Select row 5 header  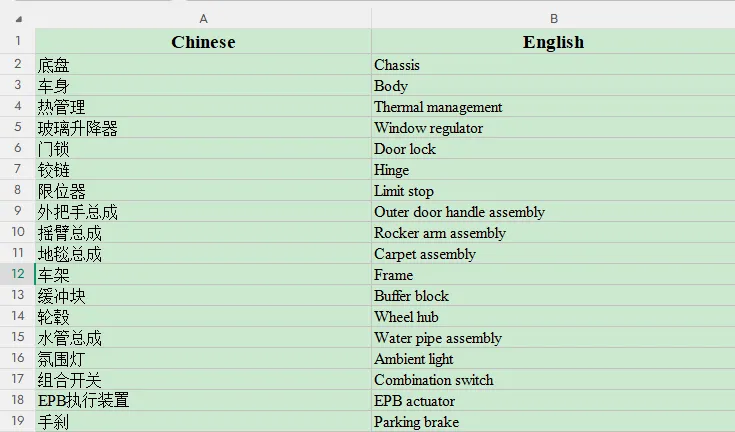tap(17, 127)
